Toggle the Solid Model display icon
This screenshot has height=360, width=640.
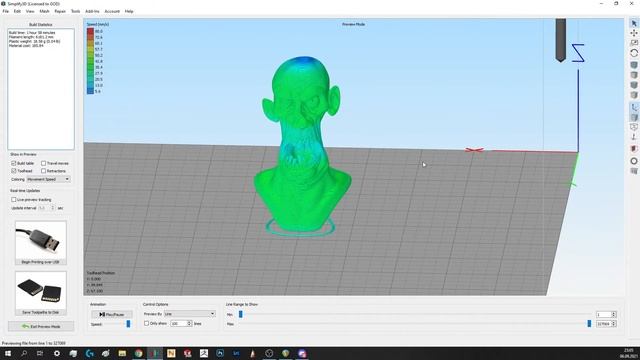click(634, 118)
